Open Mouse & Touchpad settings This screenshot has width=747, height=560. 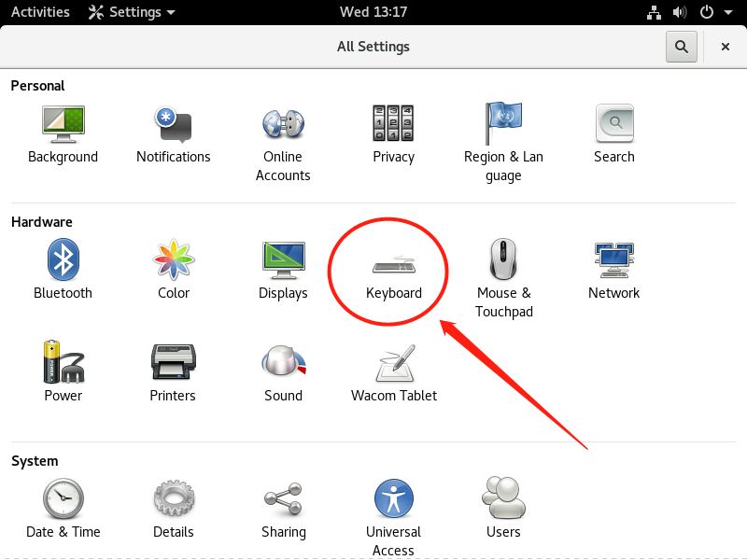tap(503, 278)
